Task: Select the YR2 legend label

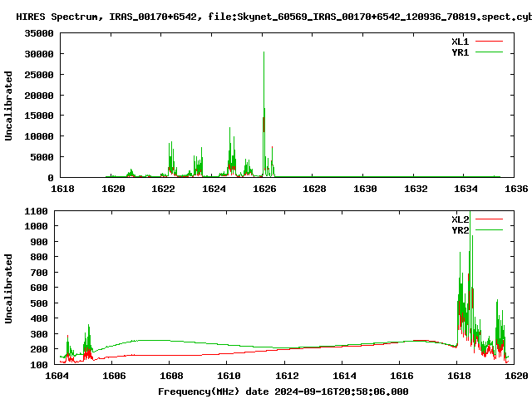Action: coord(460,230)
